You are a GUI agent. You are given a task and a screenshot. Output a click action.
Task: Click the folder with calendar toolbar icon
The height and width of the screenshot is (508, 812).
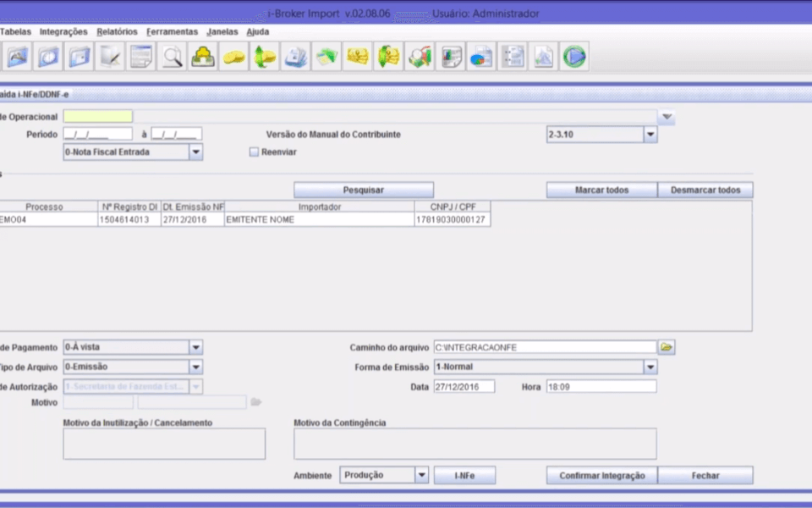[80, 56]
